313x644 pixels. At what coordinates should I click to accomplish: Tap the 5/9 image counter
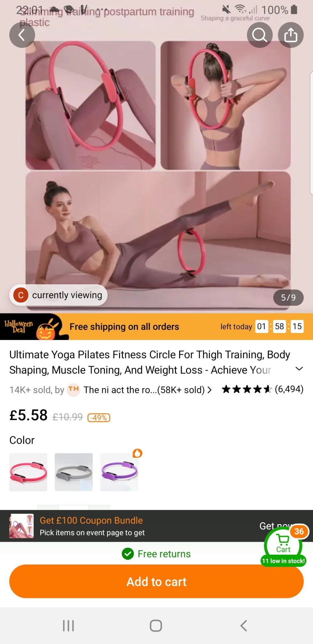pos(288,297)
